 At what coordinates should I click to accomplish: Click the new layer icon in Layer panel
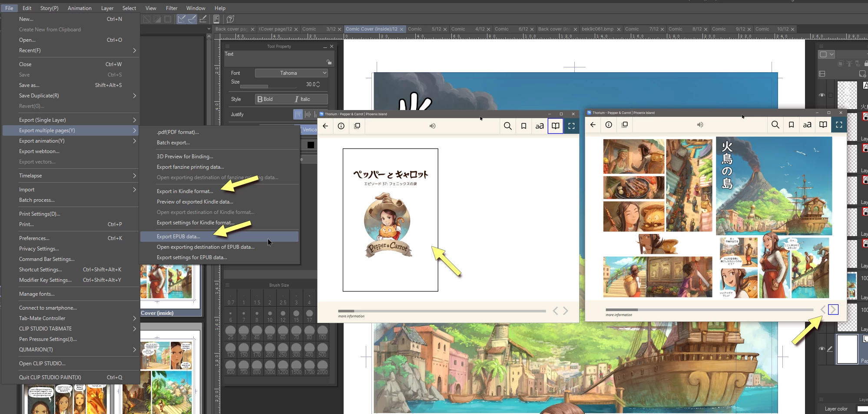(863, 74)
